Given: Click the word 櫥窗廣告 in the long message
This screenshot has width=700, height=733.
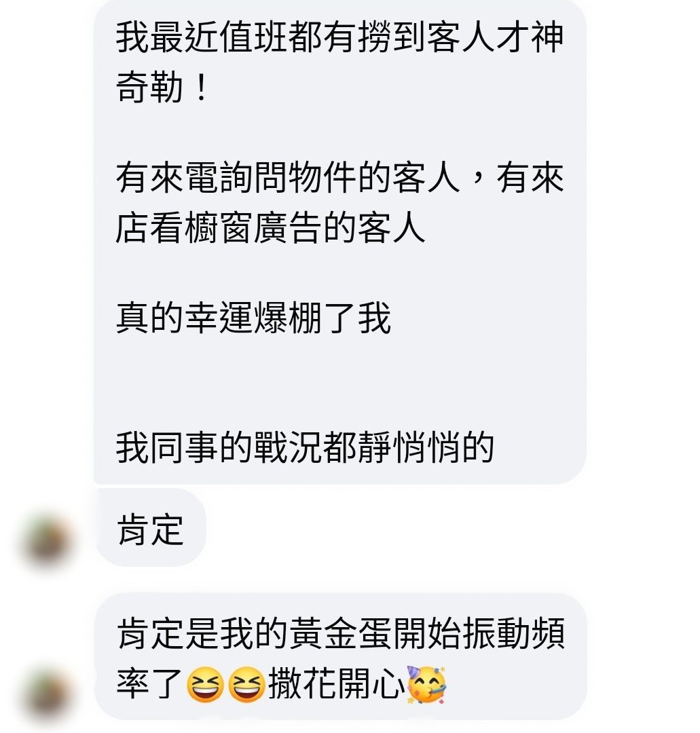Looking at the screenshot, I should tap(253, 227).
